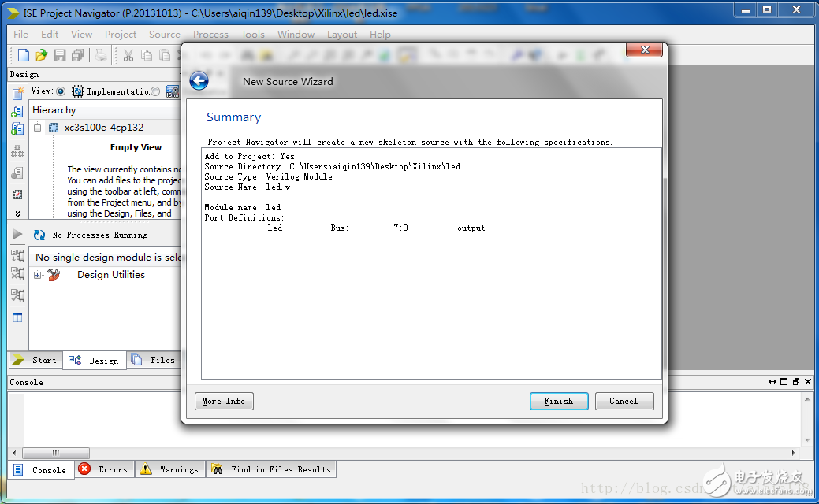Select the Console bottom tab

pos(41,469)
